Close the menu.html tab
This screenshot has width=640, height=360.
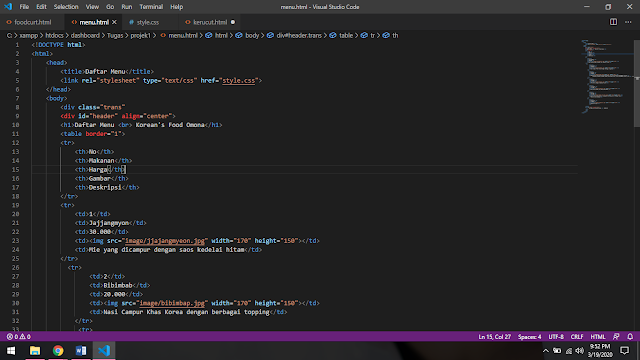[114, 22]
